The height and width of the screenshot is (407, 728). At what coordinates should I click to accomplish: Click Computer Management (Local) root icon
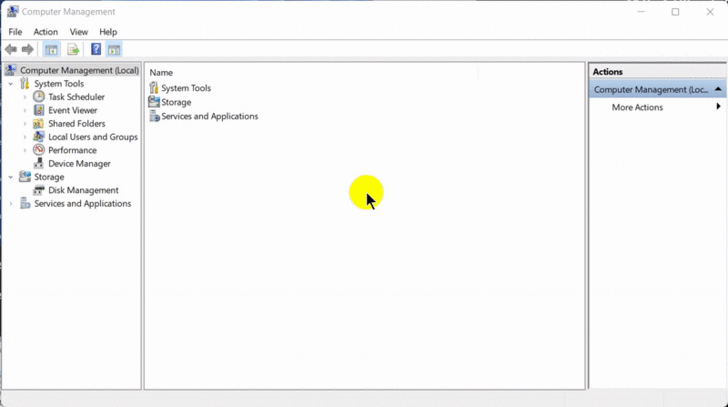pyautogui.click(x=10, y=70)
